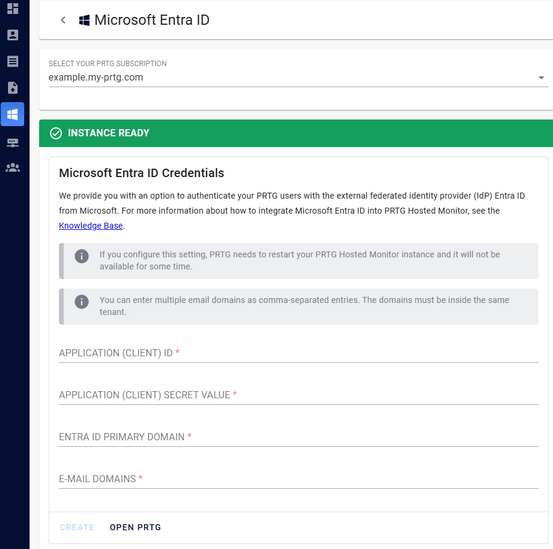This screenshot has height=549, width=553.
Task: Open the document upload sidebar icon
Action: [x=13, y=87]
